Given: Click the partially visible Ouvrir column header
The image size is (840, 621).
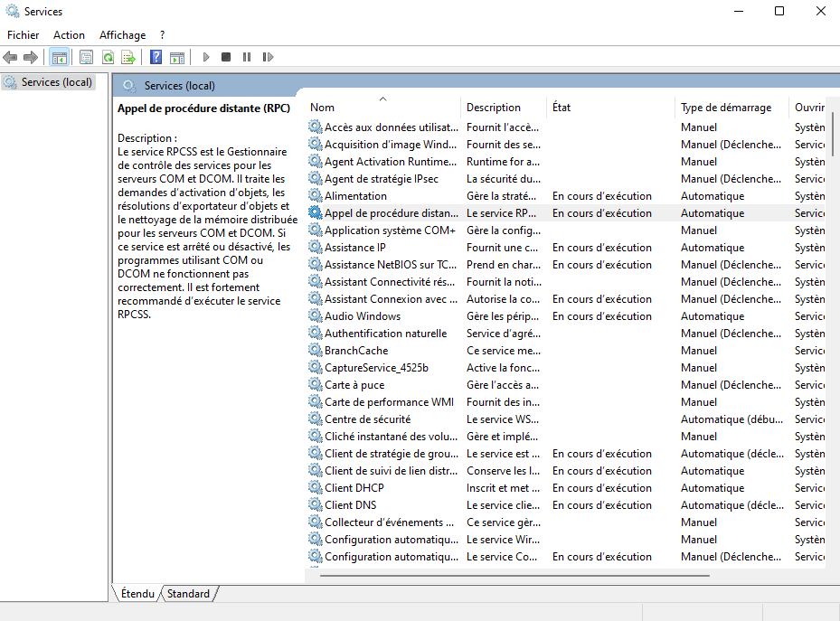Looking at the screenshot, I should [809, 107].
